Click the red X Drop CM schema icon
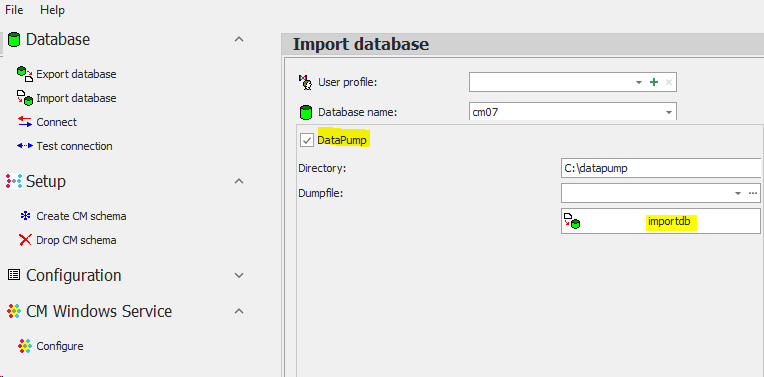Image resolution: width=764 pixels, height=377 pixels. 25,240
